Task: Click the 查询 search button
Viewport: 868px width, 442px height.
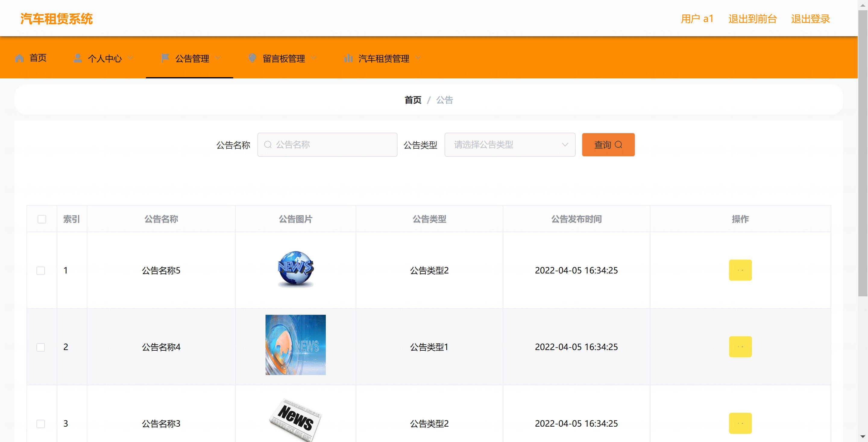Action: click(x=608, y=145)
